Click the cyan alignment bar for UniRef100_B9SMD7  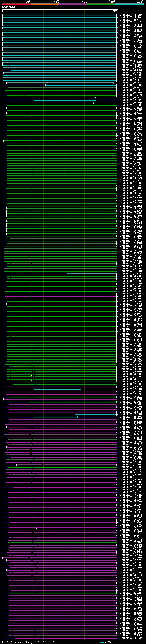pos(85,93)
